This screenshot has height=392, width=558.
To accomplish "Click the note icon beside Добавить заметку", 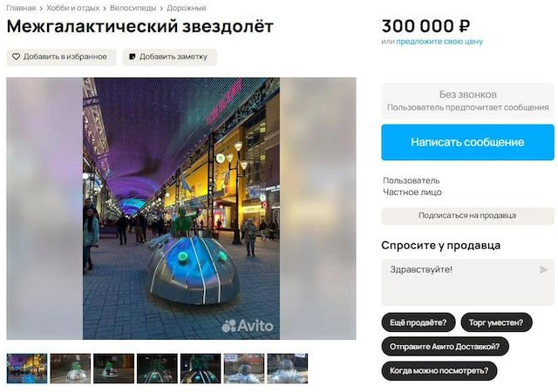I will pyautogui.click(x=132, y=57).
